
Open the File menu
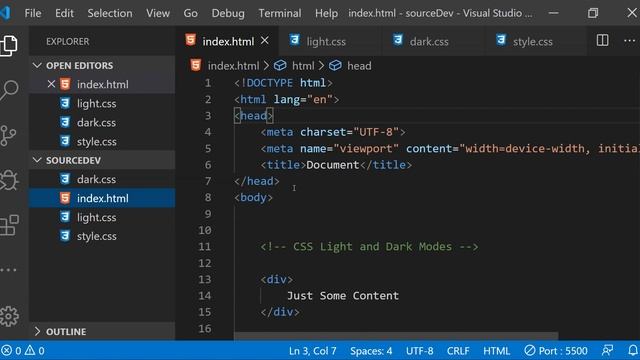coord(33,13)
